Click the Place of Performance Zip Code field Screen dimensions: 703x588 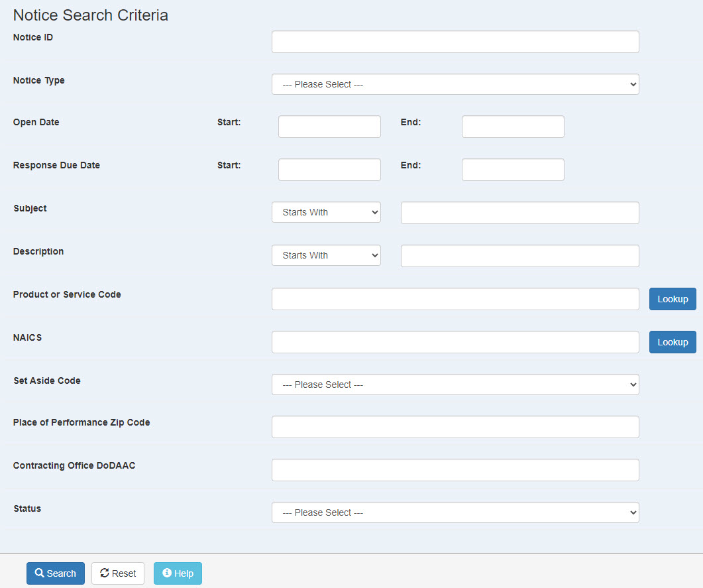(455, 427)
